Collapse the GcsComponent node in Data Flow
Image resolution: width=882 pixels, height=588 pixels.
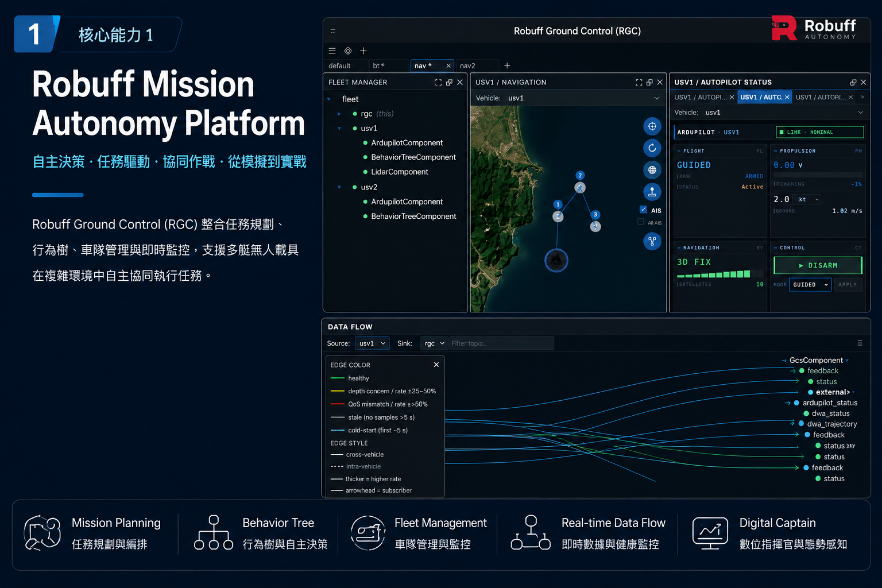coord(847,361)
